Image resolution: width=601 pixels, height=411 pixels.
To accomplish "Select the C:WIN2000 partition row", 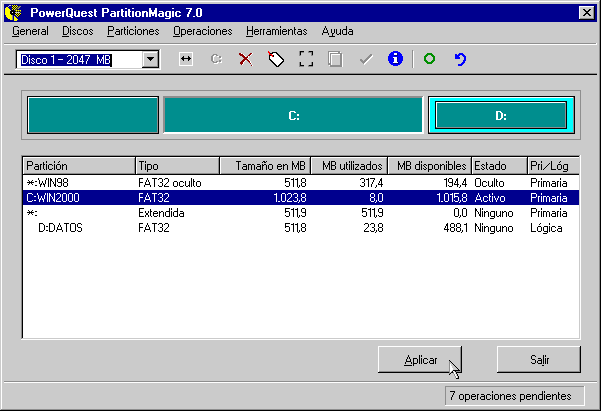I will click(301, 198).
